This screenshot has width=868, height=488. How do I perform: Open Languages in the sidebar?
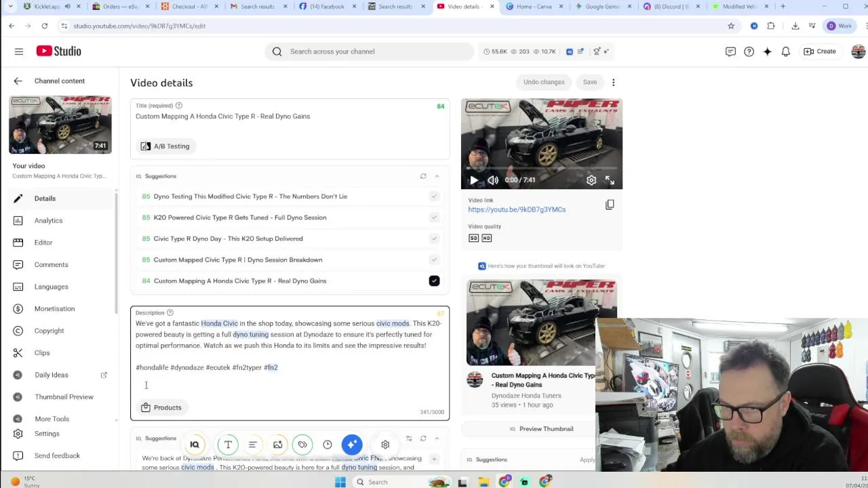(59, 287)
